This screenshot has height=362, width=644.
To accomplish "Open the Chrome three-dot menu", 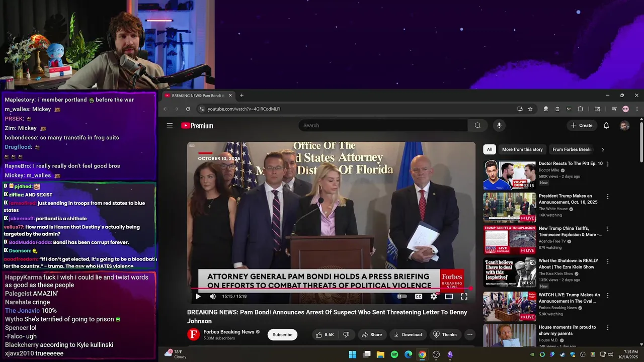I will (x=636, y=109).
